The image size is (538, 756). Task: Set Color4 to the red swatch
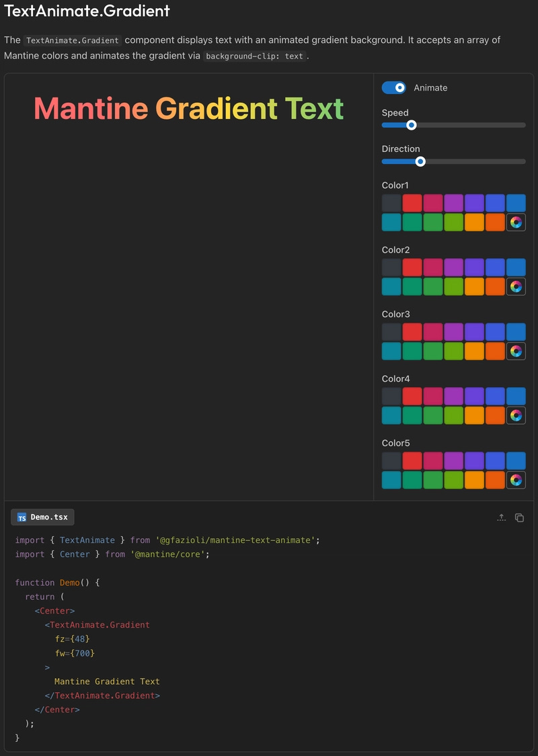click(x=412, y=396)
